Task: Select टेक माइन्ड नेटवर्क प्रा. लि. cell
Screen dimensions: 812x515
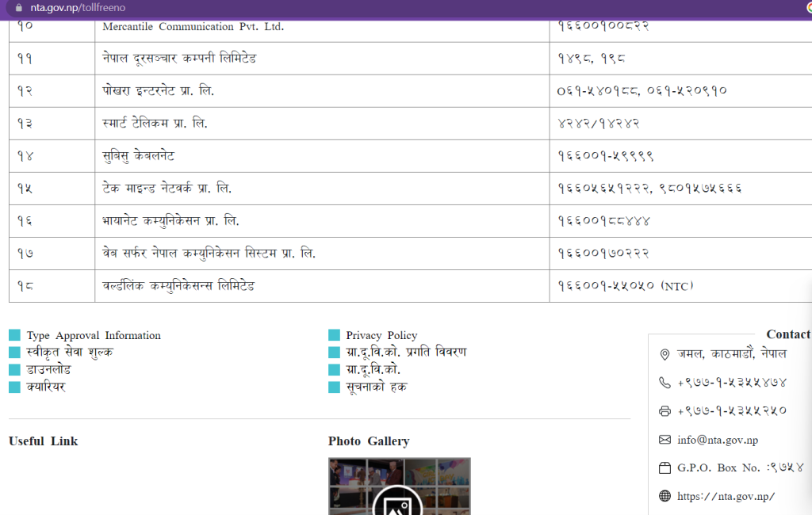Action: coord(322,189)
